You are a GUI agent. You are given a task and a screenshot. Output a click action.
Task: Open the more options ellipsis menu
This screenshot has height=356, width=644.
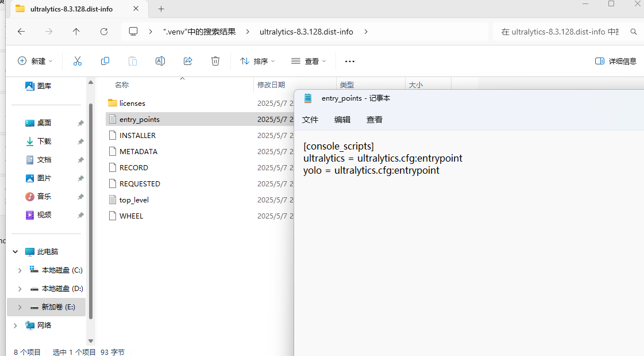pyautogui.click(x=349, y=62)
